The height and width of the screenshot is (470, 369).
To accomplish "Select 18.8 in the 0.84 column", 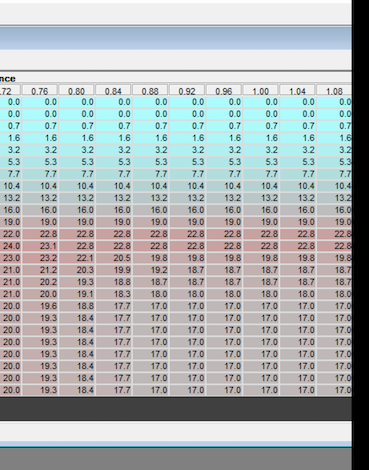I will 114,282.
